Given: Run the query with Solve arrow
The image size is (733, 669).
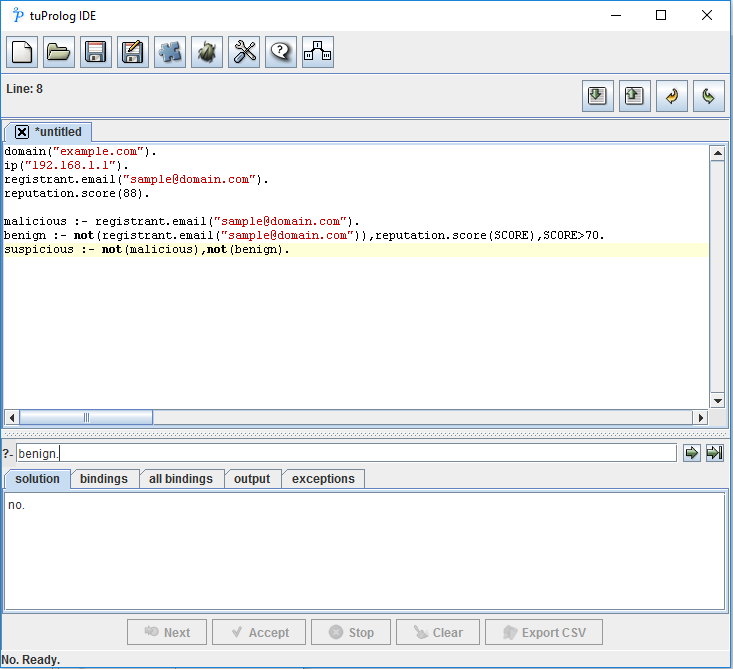Looking at the screenshot, I should pos(691,453).
